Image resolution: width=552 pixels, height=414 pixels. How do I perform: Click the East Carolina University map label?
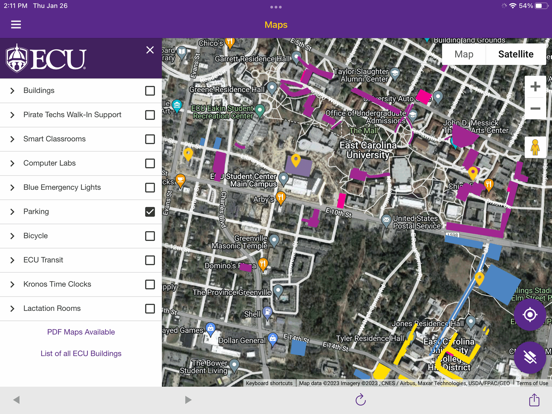(x=368, y=150)
